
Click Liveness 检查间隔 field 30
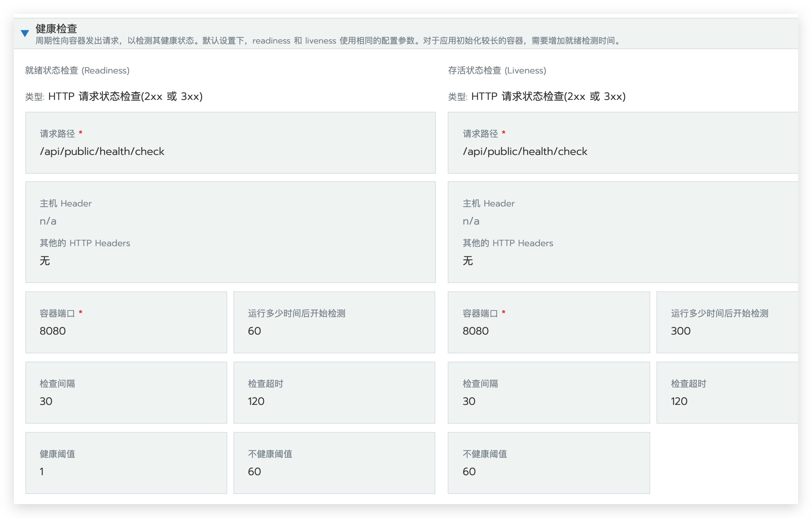[x=469, y=401]
